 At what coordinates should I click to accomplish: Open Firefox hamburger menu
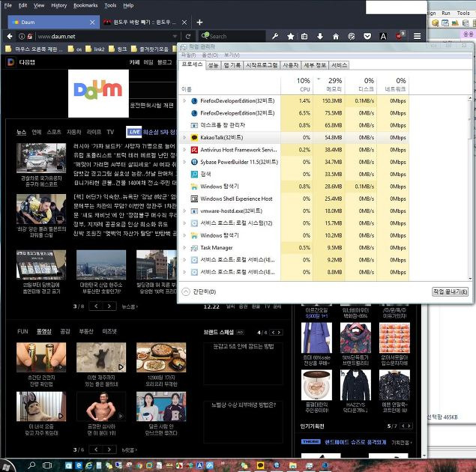(417, 37)
